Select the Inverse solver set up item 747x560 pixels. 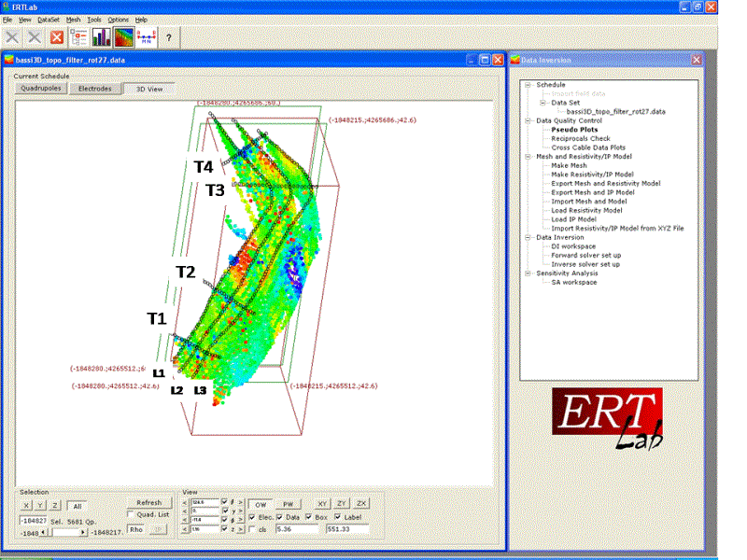click(585, 264)
